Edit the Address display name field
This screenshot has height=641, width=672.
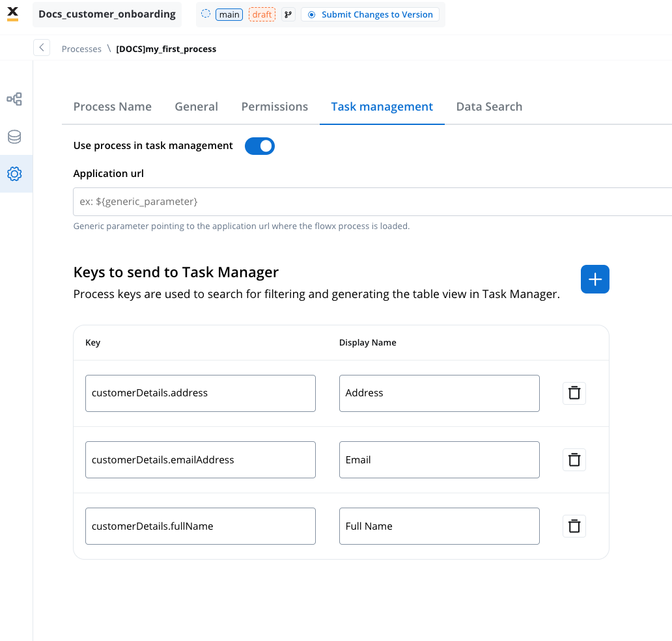point(440,394)
